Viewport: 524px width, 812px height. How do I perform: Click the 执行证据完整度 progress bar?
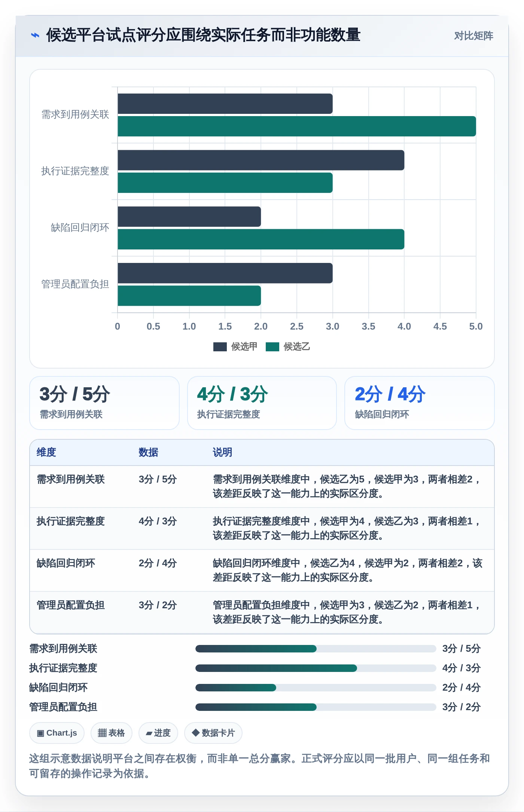pos(316,668)
